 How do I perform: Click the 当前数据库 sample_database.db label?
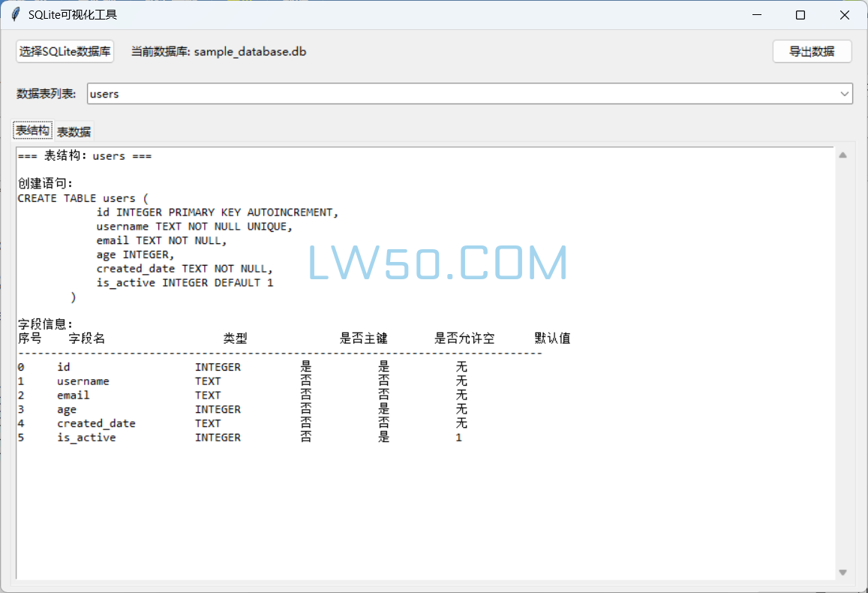click(218, 52)
